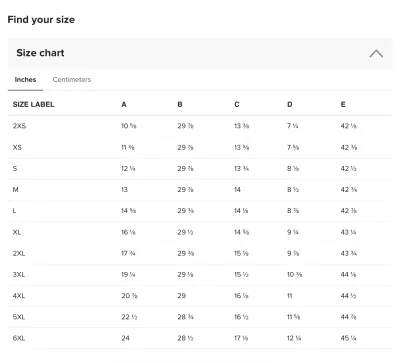Collapse the Size chart chevron arrow

pos(376,53)
